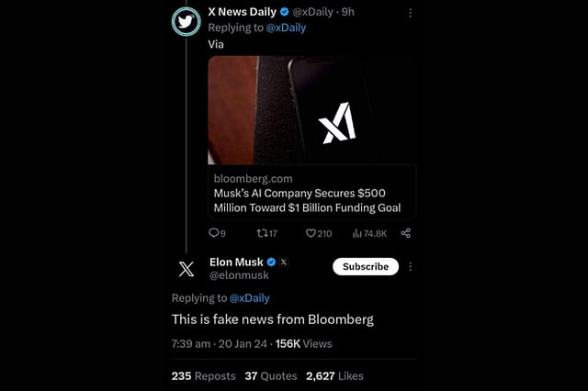Open the xAI article image preview
588x391 pixels.
click(311, 110)
